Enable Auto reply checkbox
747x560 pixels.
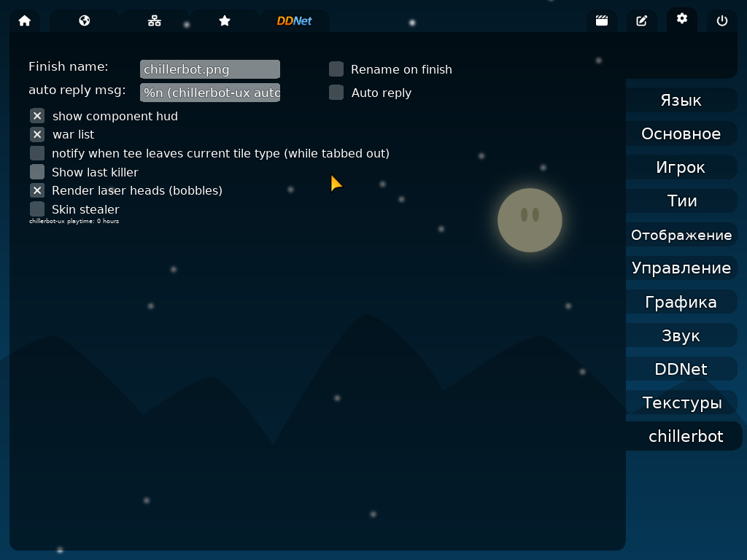[336, 93]
